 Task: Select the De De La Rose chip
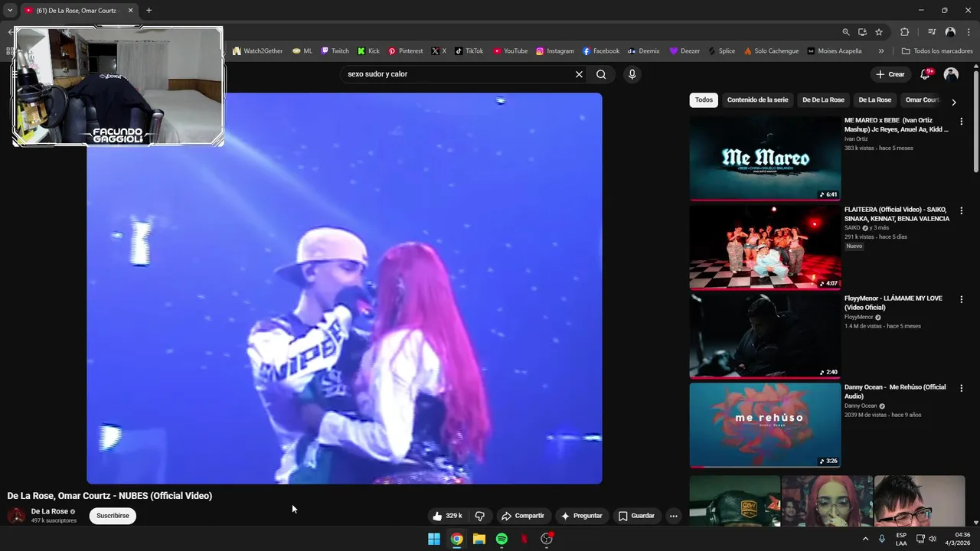823,100
